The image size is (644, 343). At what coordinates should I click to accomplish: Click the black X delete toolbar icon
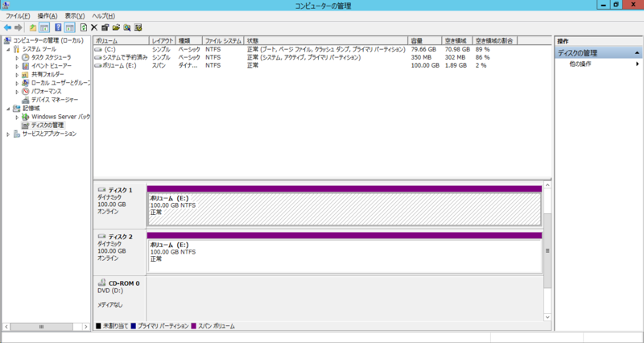[x=94, y=27]
